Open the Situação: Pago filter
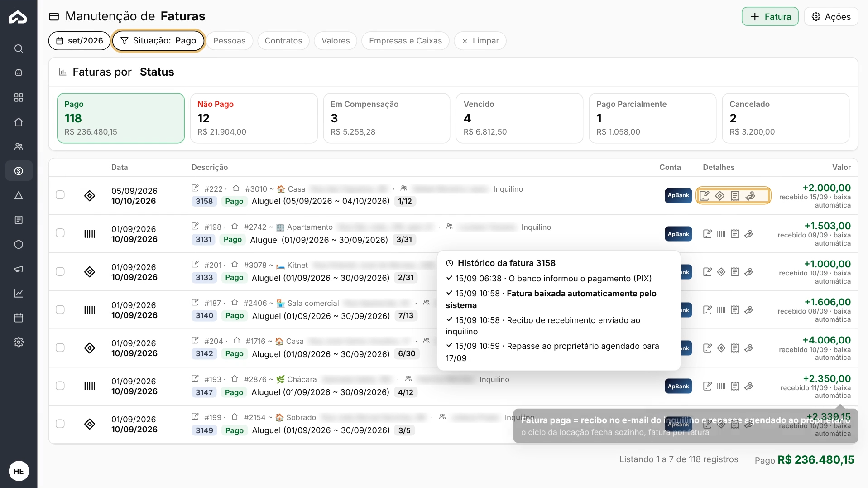This screenshot has height=488, width=868. pos(158,41)
